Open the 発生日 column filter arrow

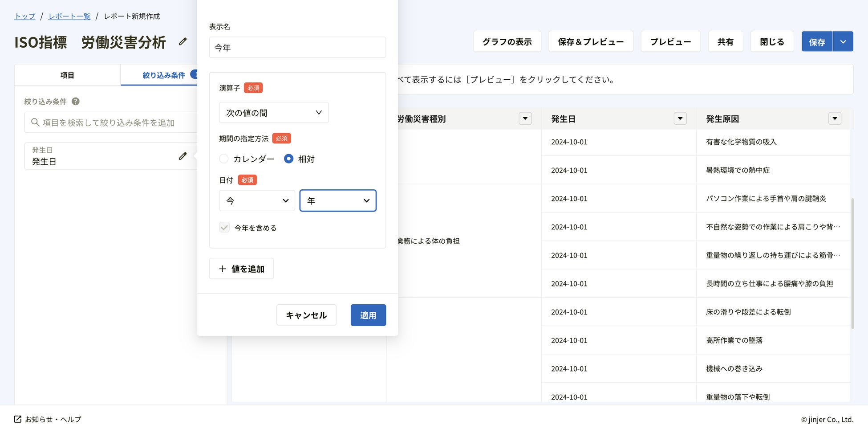680,118
